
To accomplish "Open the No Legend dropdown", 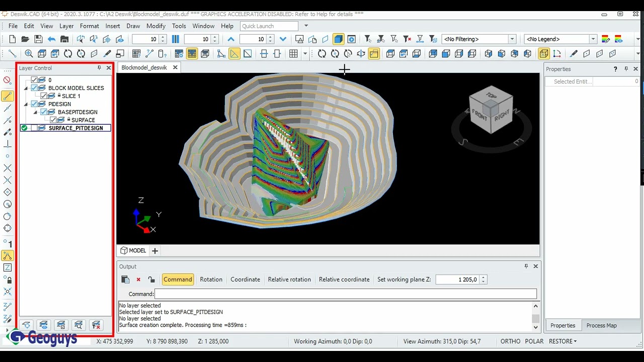I will pyautogui.click(x=593, y=39).
